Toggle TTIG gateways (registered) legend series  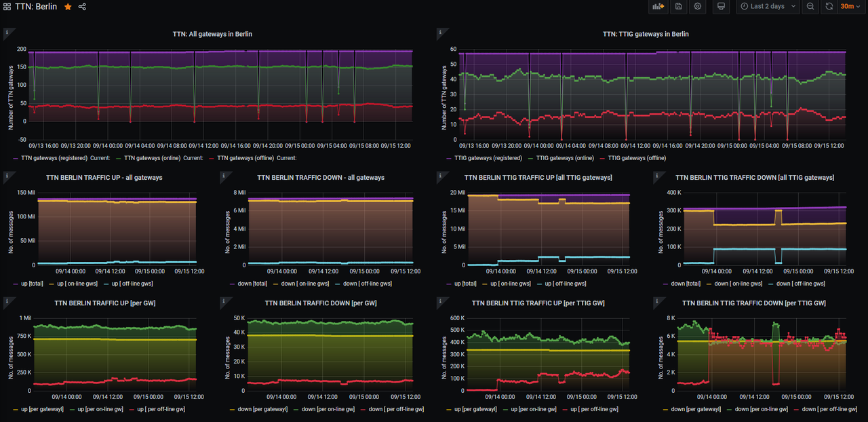[x=488, y=158]
